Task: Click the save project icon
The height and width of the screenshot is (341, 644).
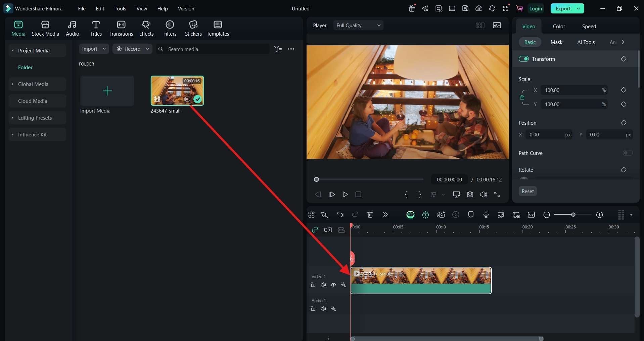Action: click(x=465, y=8)
